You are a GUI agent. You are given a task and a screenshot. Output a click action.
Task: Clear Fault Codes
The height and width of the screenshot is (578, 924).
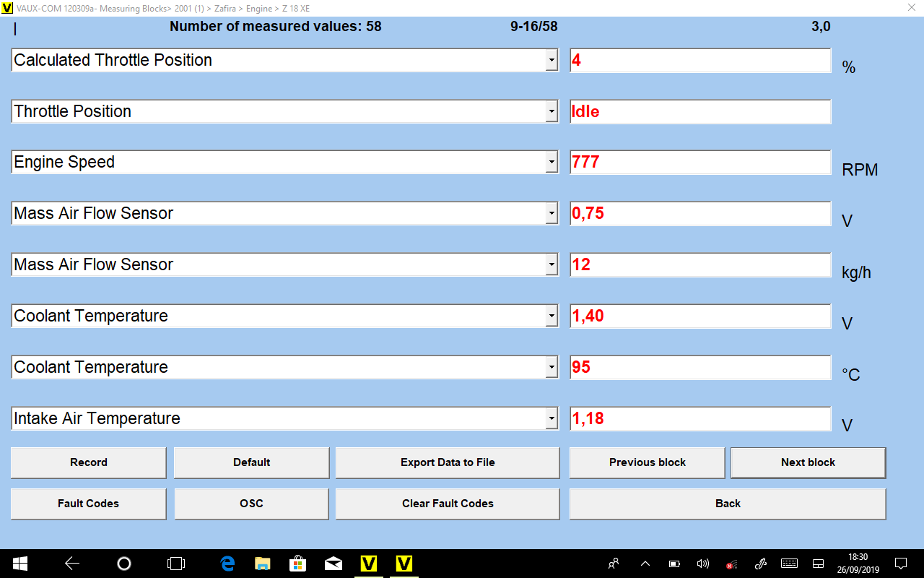(x=448, y=504)
